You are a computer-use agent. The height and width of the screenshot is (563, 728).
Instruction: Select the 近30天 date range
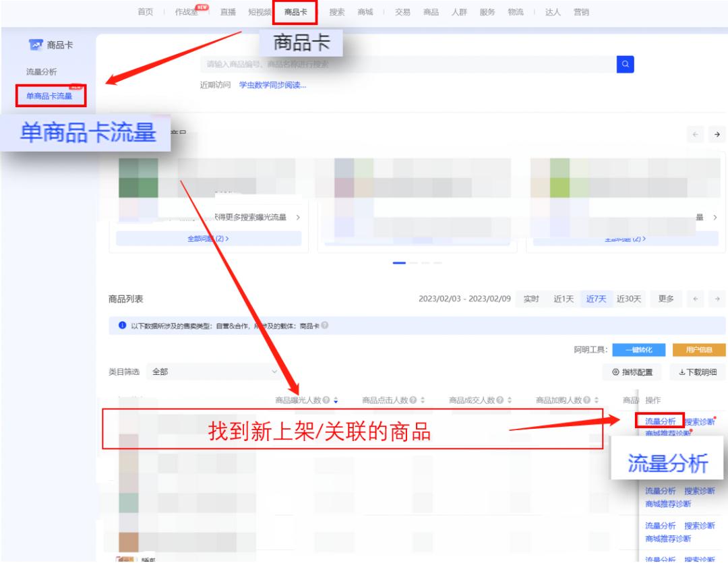[628, 299]
